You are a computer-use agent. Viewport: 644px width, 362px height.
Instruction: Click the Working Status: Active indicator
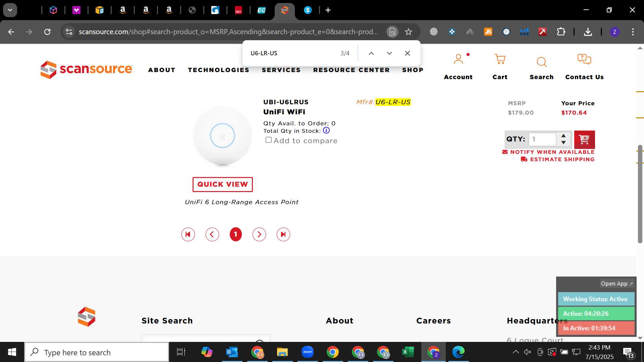coord(596,299)
